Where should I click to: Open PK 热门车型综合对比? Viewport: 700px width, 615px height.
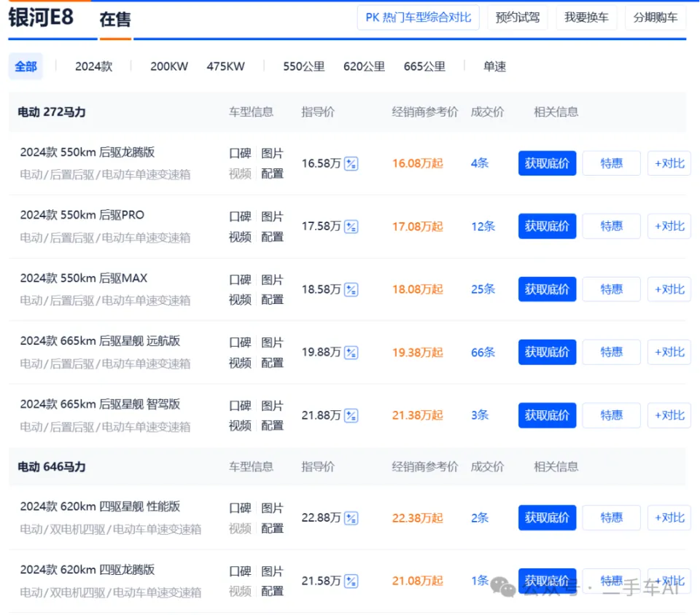click(x=419, y=17)
